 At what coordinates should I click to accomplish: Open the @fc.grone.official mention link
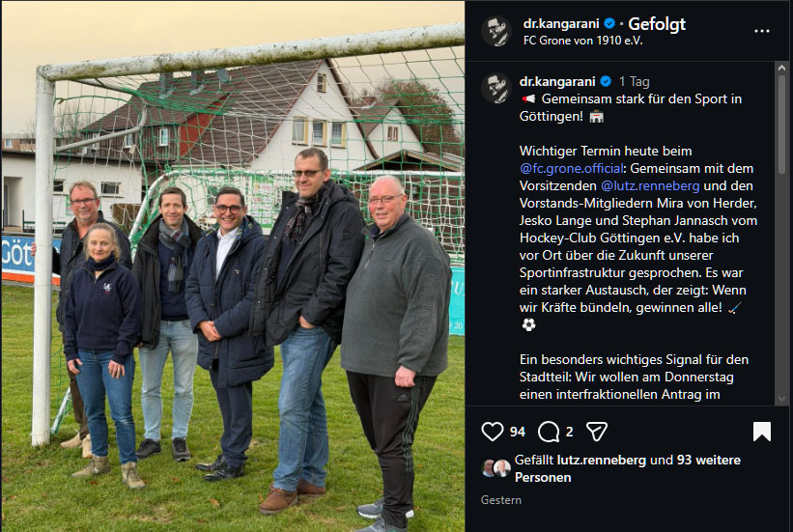tap(571, 168)
